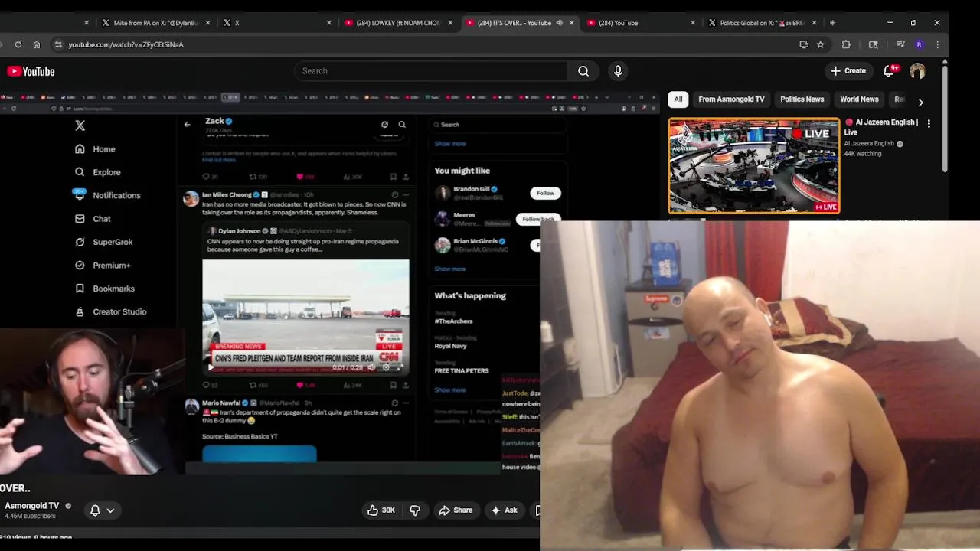Click the back arrow beside Zack

[187, 124]
